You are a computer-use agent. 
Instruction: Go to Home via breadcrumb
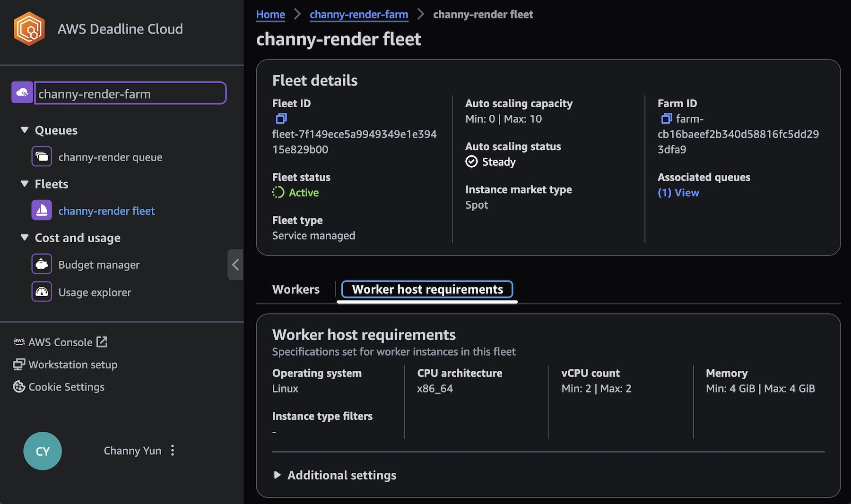270,14
